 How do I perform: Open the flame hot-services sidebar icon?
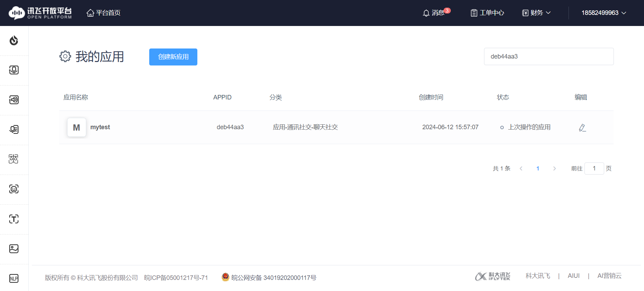click(x=14, y=41)
